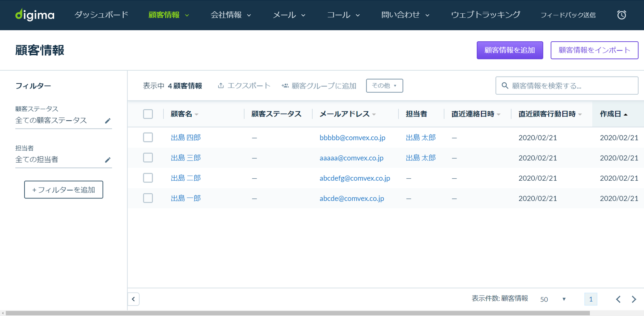Change the 表示件数 value of 50
Screen dimensions: 644x316
[x=553, y=299]
